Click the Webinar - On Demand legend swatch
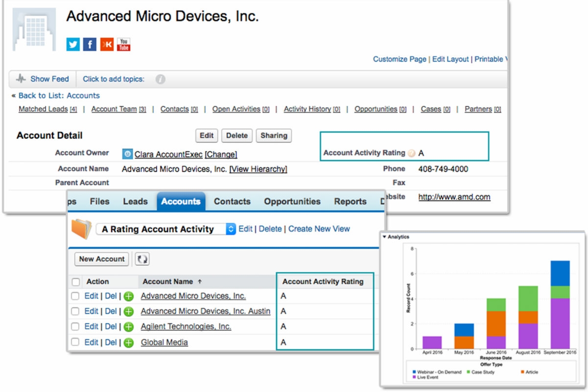This screenshot has width=588, height=392. point(414,372)
